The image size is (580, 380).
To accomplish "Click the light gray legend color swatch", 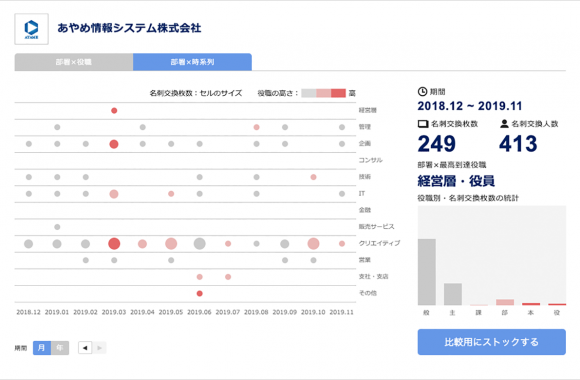I will pos(309,93).
